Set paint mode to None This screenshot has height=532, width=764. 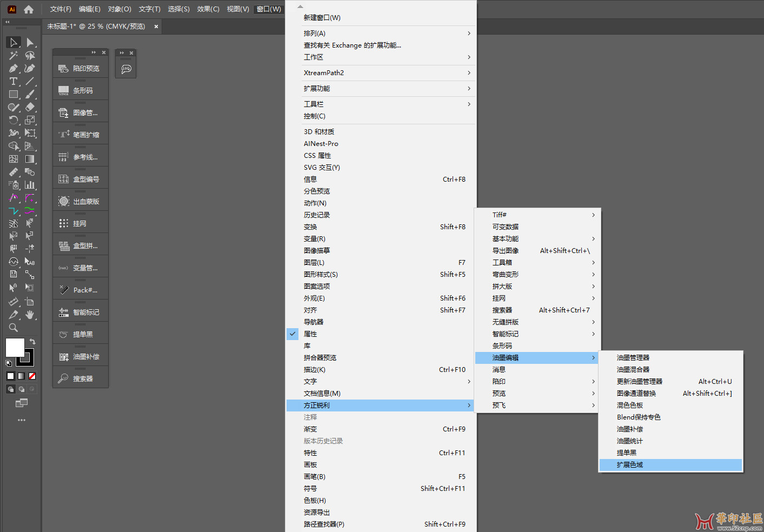[32, 376]
